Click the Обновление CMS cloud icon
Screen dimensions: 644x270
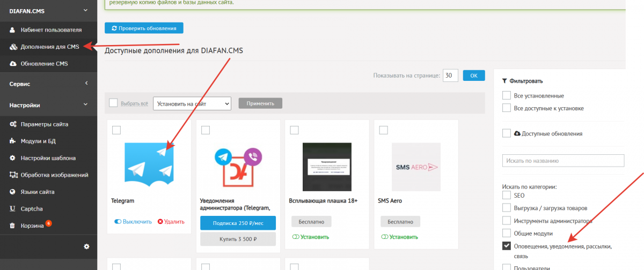tap(13, 64)
